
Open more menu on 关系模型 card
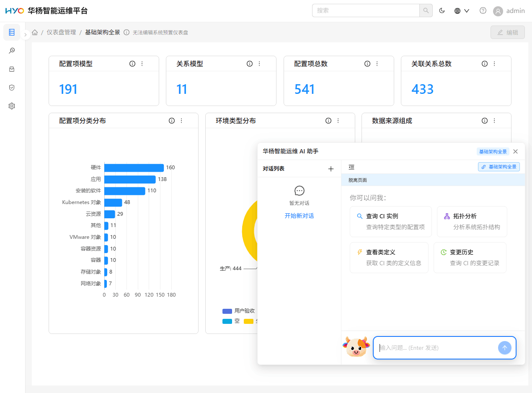[259, 64]
